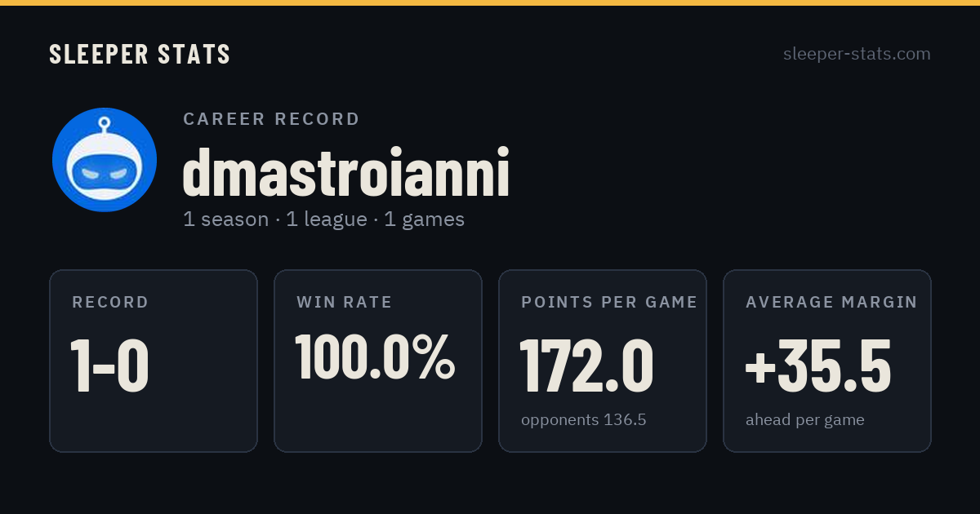The width and height of the screenshot is (980, 514).
Task: Select the 1 season 1 league summary
Action: (323, 219)
